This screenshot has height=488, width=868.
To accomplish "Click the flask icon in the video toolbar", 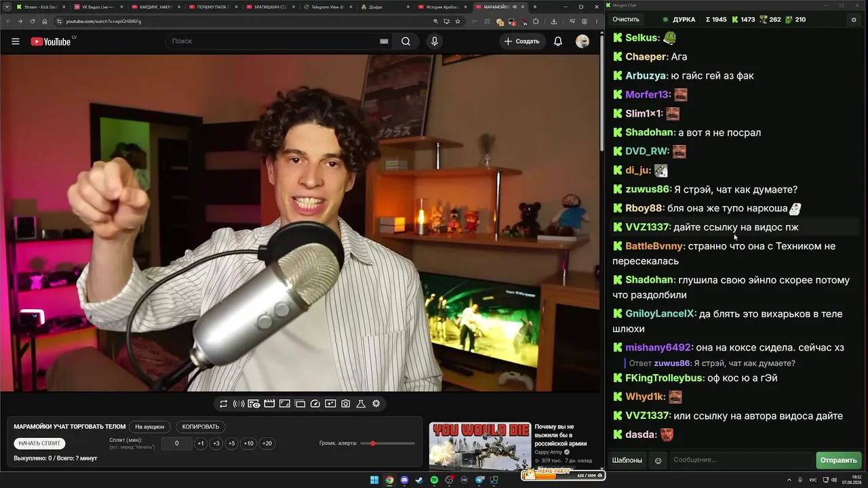I will (x=361, y=404).
